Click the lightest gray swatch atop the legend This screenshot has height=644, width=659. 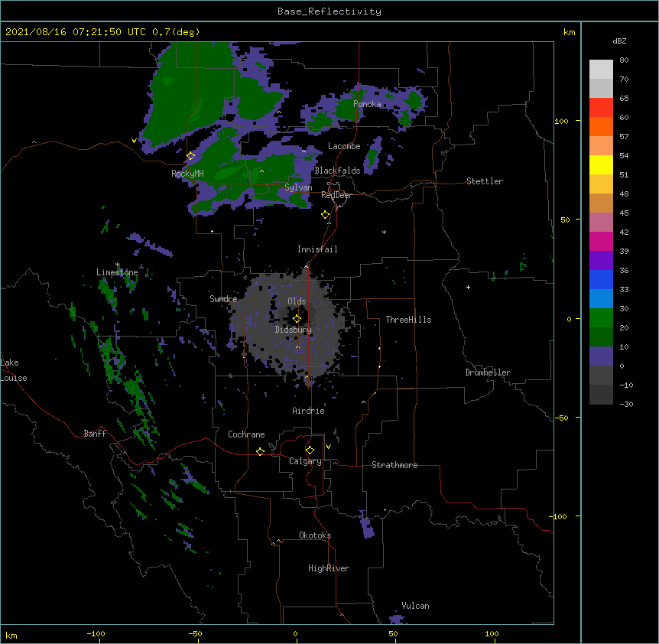pyautogui.click(x=601, y=69)
